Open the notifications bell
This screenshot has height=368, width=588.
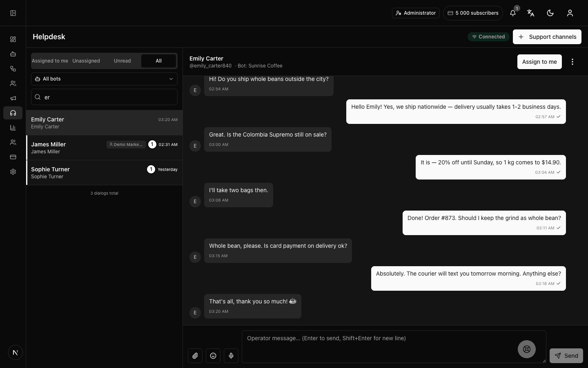513,13
